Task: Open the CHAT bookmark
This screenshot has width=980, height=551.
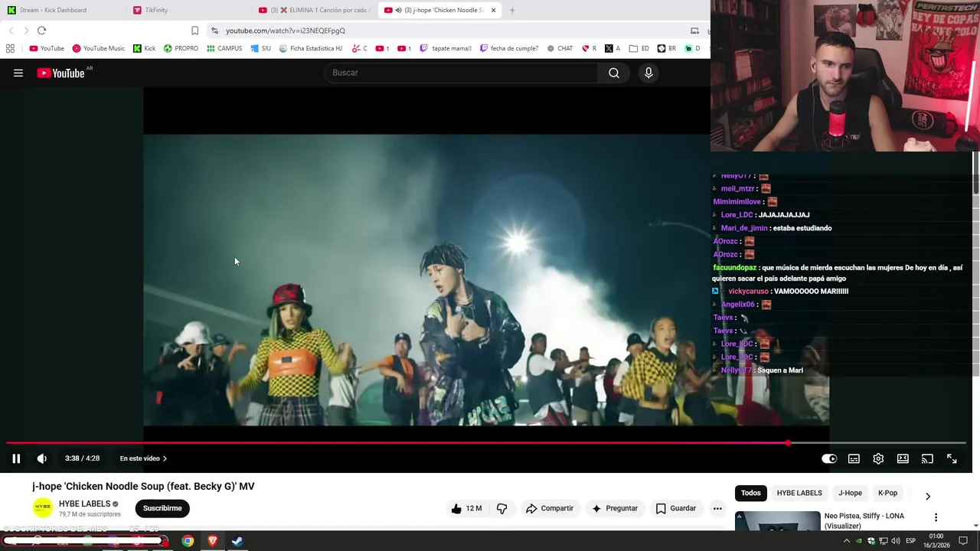Action: pyautogui.click(x=560, y=48)
